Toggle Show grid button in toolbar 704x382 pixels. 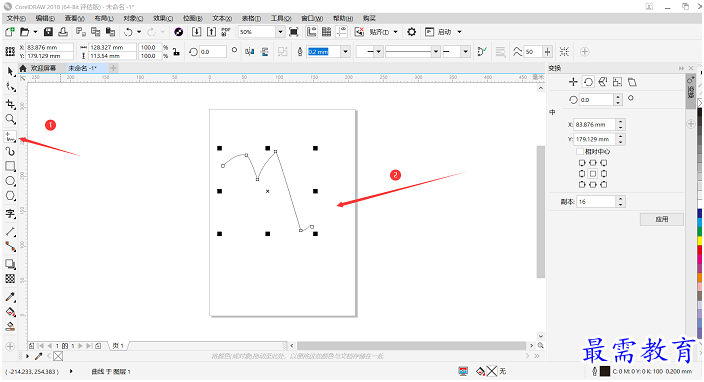coord(326,32)
